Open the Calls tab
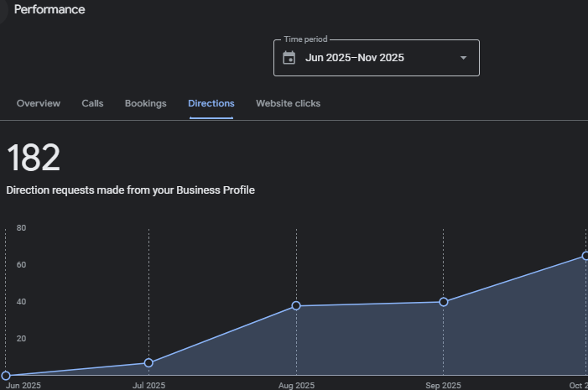This screenshot has height=390, width=588. click(x=92, y=103)
